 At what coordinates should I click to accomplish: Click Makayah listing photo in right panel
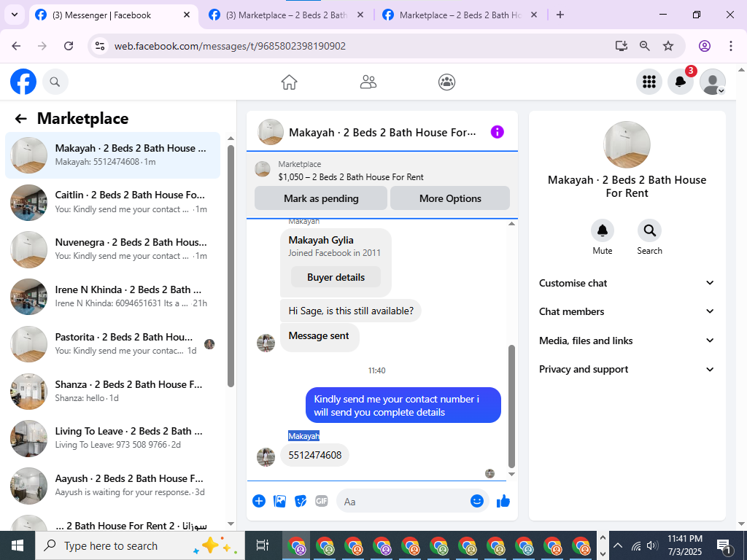click(627, 145)
